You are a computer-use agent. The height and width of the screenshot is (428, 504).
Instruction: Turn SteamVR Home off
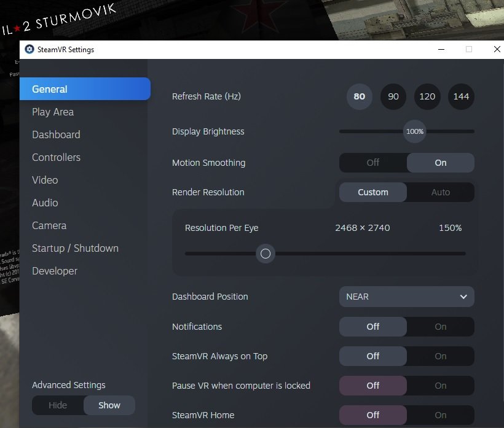(373, 415)
